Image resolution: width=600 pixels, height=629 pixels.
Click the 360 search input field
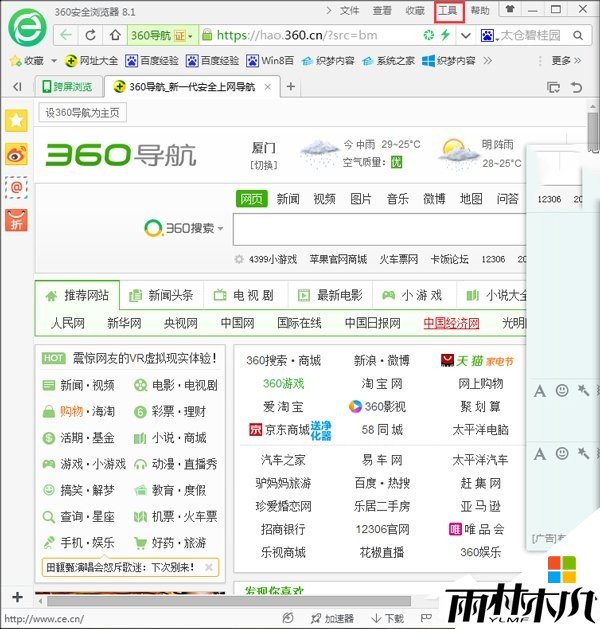click(x=380, y=229)
